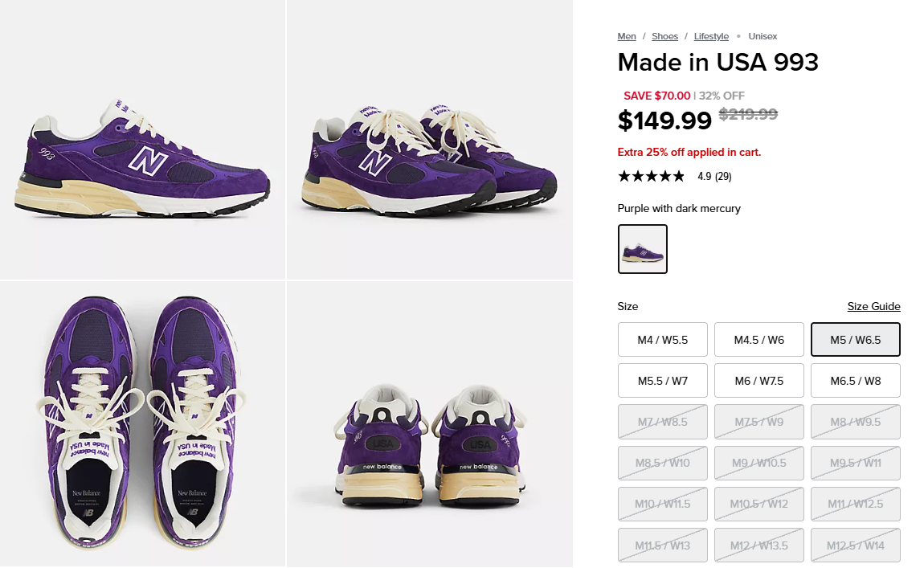
Task: View the angled pair product image
Action: pos(429,140)
